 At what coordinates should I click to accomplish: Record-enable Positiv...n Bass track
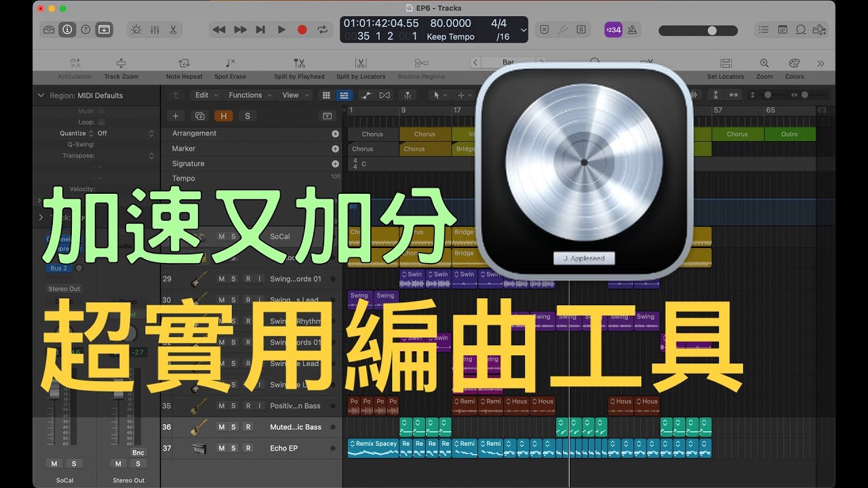coord(248,406)
